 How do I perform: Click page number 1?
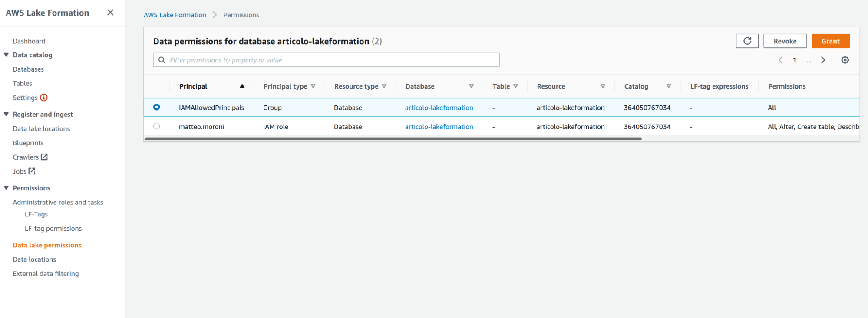click(x=795, y=60)
